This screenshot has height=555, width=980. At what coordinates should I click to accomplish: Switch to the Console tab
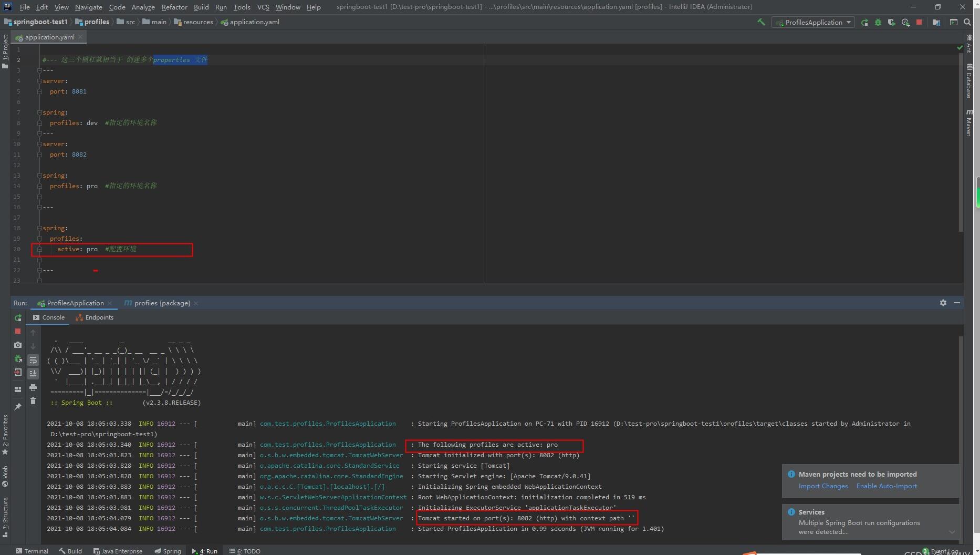coord(48,317)
